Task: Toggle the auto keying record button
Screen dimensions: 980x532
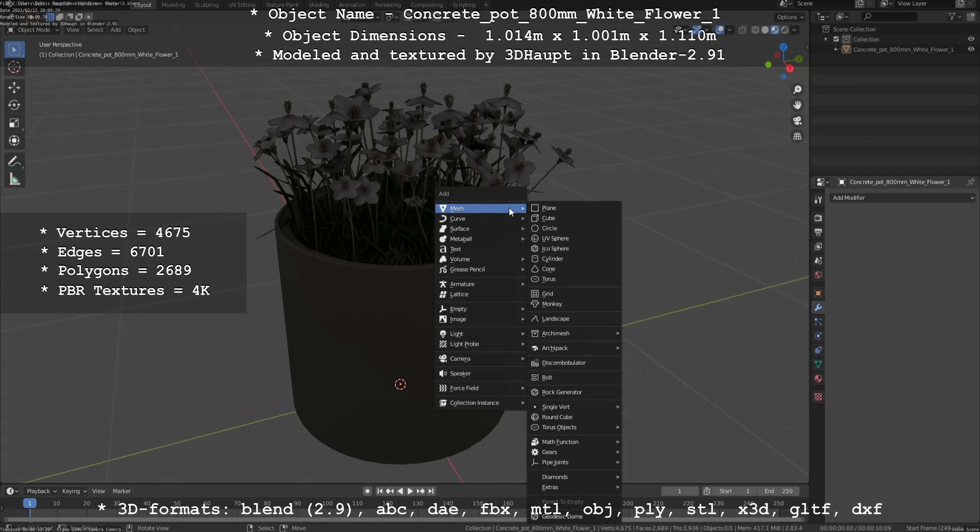Action: 367,491
